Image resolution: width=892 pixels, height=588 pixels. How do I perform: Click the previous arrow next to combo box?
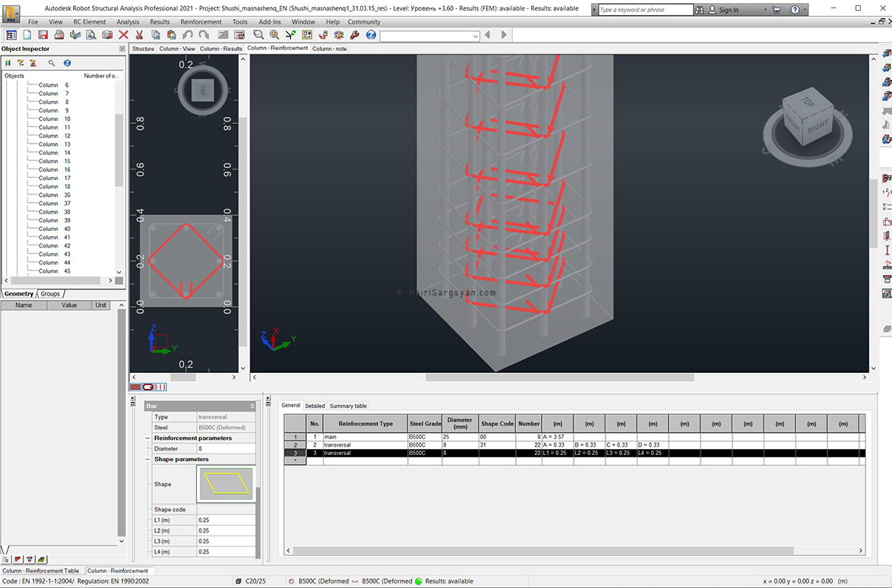pyautogui.click(x=488, y=35)
